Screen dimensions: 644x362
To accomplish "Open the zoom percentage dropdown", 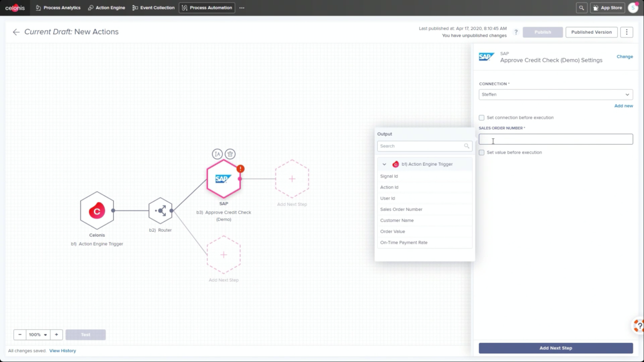I will pyautogui.click(x=38, y=334).
